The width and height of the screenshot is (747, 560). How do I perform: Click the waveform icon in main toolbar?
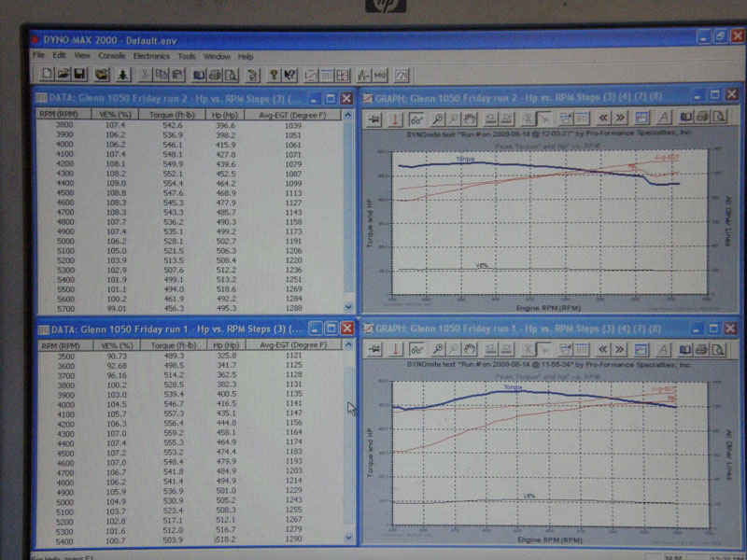click(x=364, y=76)
